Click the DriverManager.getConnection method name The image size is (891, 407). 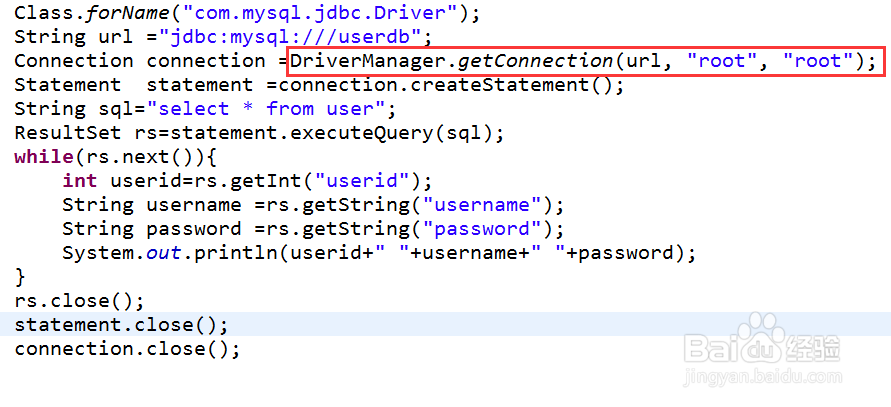pos(452,61)
